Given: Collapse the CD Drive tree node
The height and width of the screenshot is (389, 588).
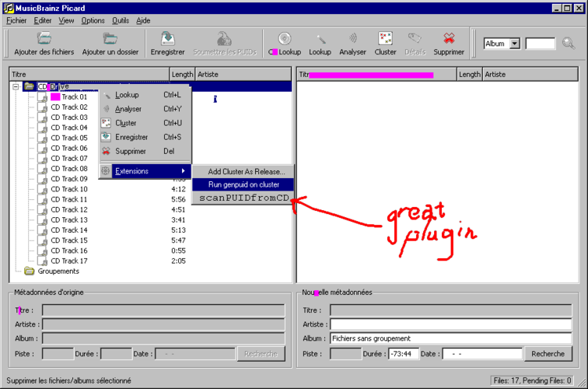Looking at the screenshot, I should click(16, 86).
